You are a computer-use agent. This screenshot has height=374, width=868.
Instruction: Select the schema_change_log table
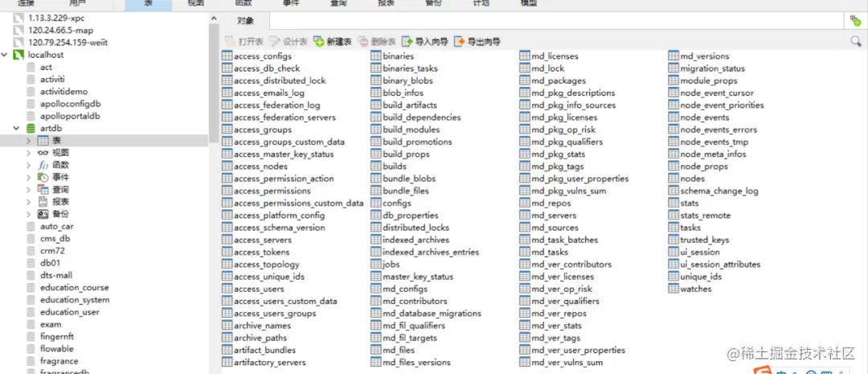[719, 191]
